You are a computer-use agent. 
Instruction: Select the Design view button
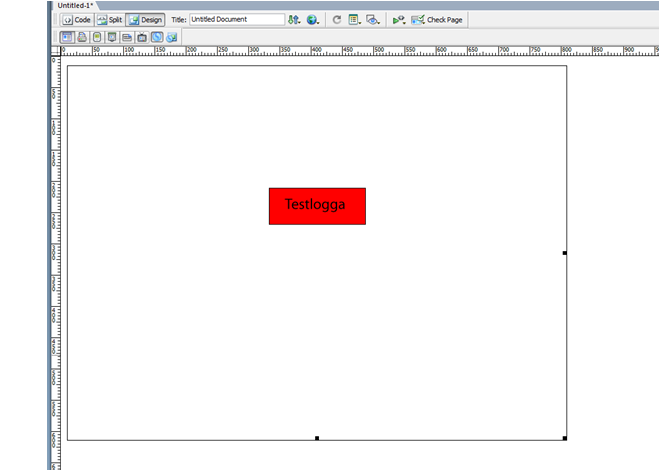tap(146, 20)
